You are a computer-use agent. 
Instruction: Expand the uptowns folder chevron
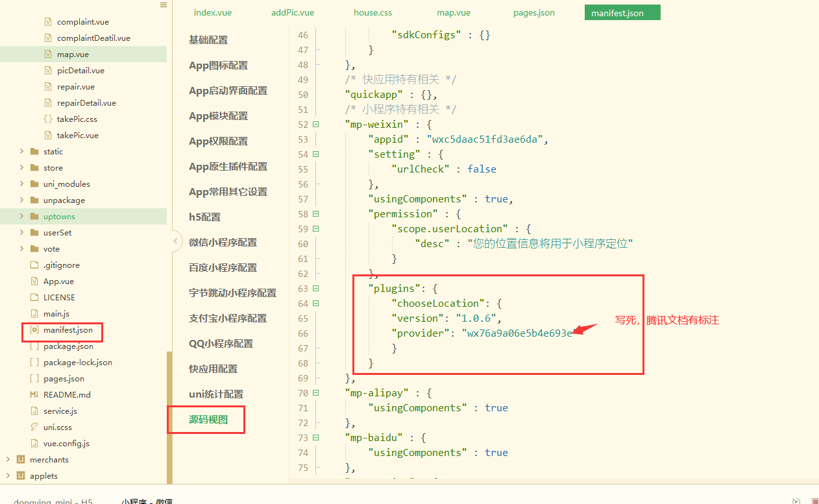click(x=21, y=217)
